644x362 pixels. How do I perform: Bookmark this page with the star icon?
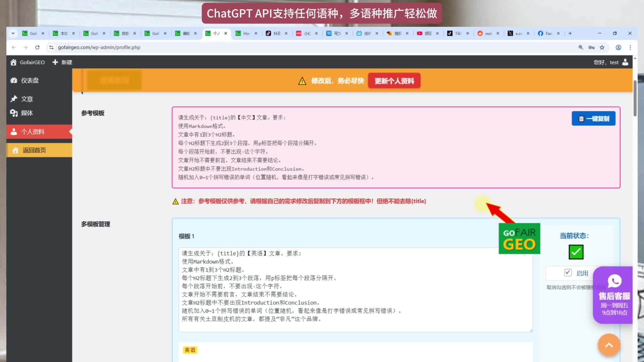point(602,47)
